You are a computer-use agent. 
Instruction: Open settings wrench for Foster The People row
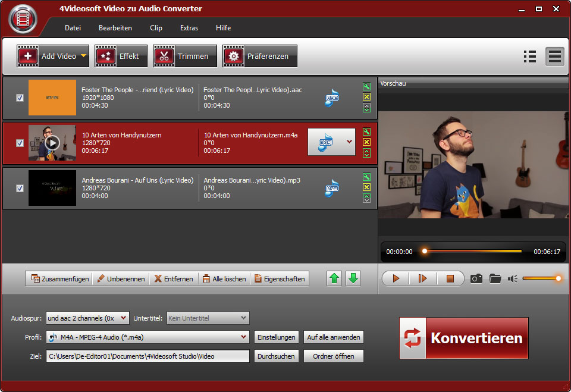click(x=367, y=86)
